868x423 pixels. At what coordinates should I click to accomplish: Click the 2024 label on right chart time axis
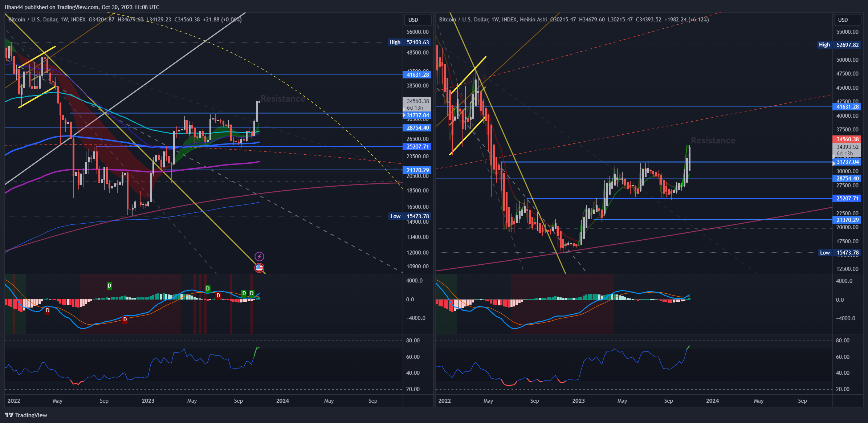click(x=712, y=401)
